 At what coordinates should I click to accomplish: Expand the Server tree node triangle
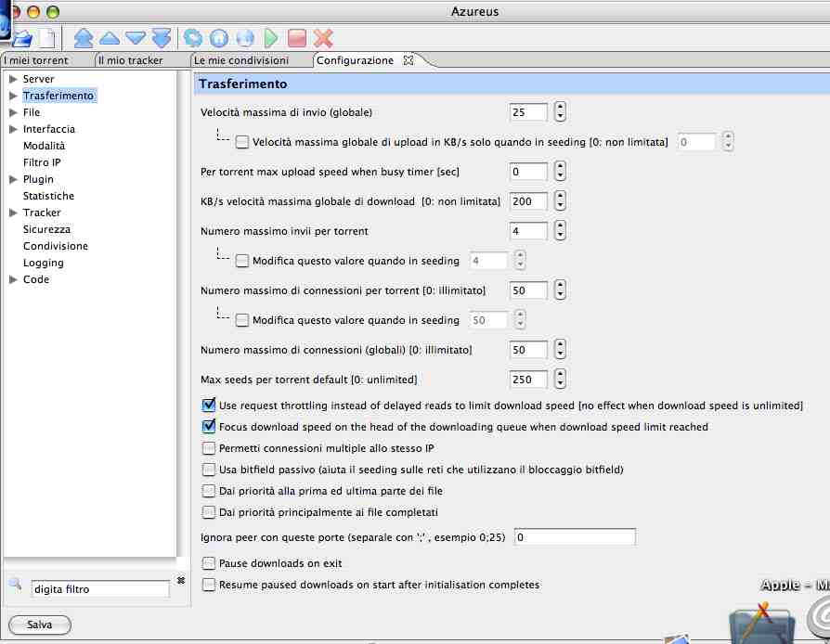pyautogui.click(x=14, y=79)
